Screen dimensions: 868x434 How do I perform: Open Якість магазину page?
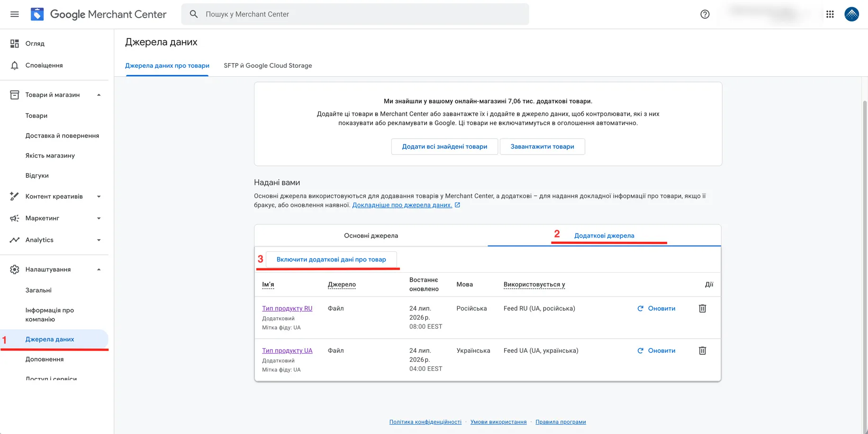click(50, 156)
